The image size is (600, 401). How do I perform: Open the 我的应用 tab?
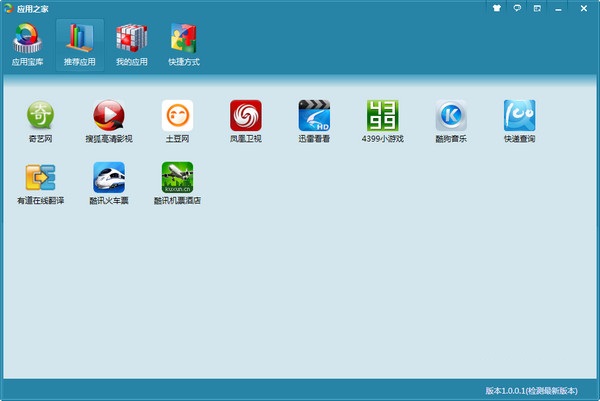[x=132, y=44]
